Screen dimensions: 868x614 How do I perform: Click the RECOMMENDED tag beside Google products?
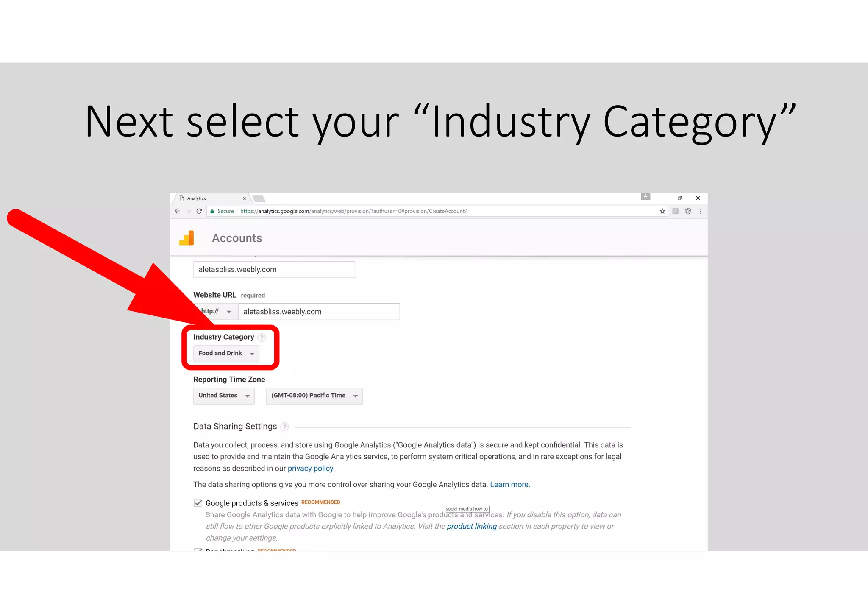pos(321,502)
